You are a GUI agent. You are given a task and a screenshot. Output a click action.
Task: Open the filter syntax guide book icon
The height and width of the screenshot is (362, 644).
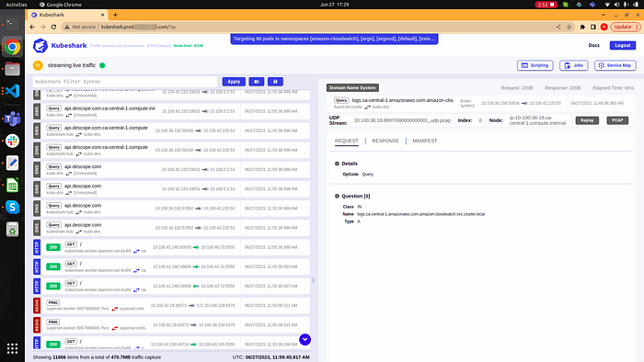click(257, 82)
